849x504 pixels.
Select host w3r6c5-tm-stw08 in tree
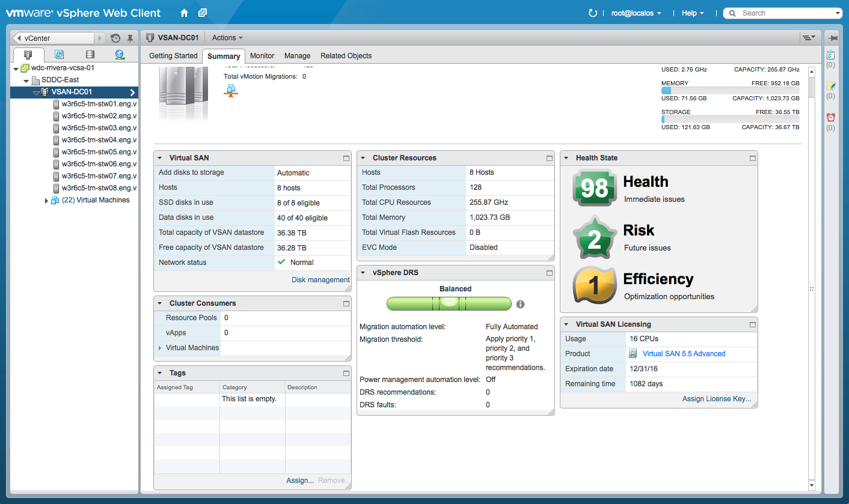[x=99, y=188]
